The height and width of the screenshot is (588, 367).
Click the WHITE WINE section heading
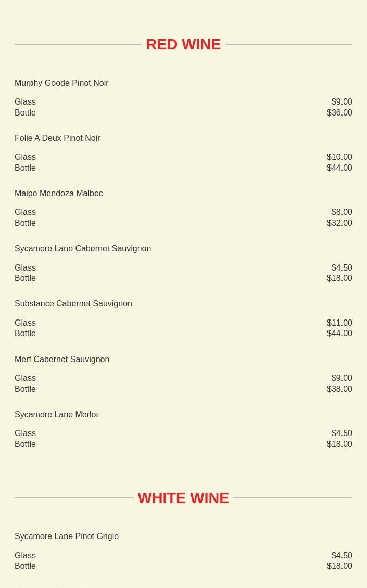(183, 498)
